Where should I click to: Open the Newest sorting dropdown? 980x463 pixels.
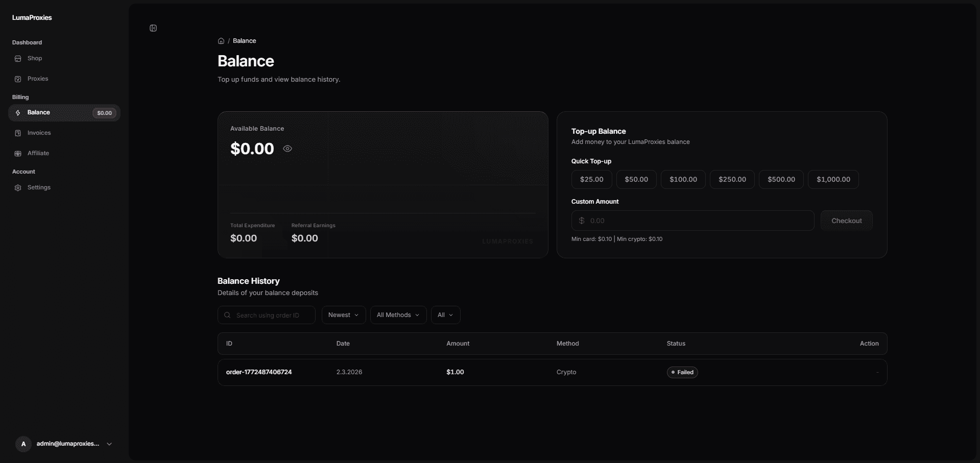[x=343, y=314]
